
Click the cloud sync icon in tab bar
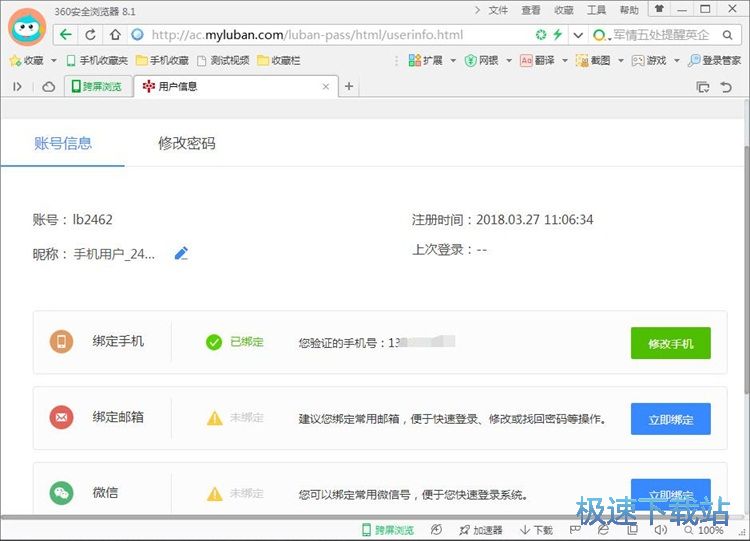(x=48, y=87)
